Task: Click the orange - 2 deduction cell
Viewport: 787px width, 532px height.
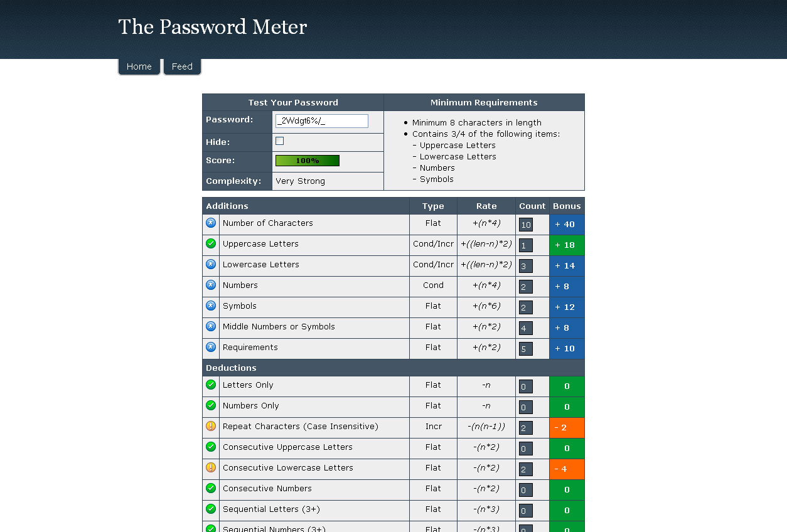Action: click(567, 428)
